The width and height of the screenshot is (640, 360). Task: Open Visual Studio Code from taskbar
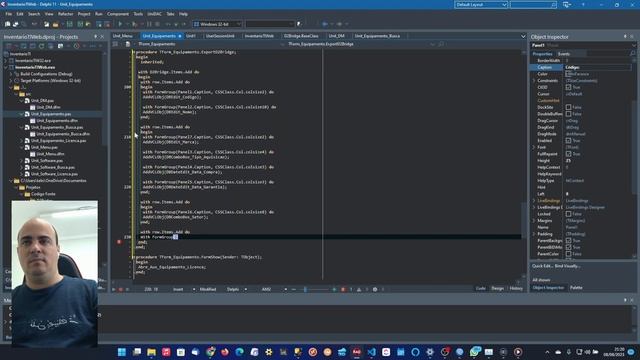pyautogui.click(x=371, y=352)
